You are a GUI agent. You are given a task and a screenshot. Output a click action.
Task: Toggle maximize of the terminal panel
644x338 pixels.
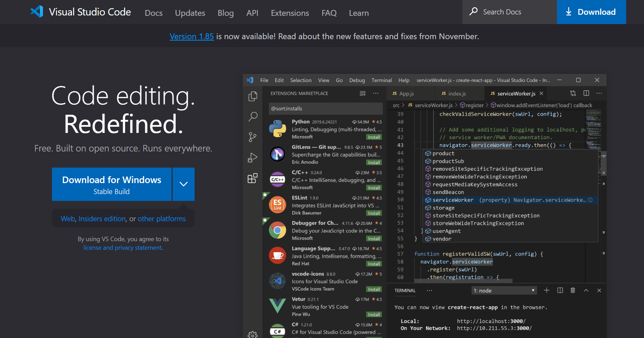click(x=586, y=290)
